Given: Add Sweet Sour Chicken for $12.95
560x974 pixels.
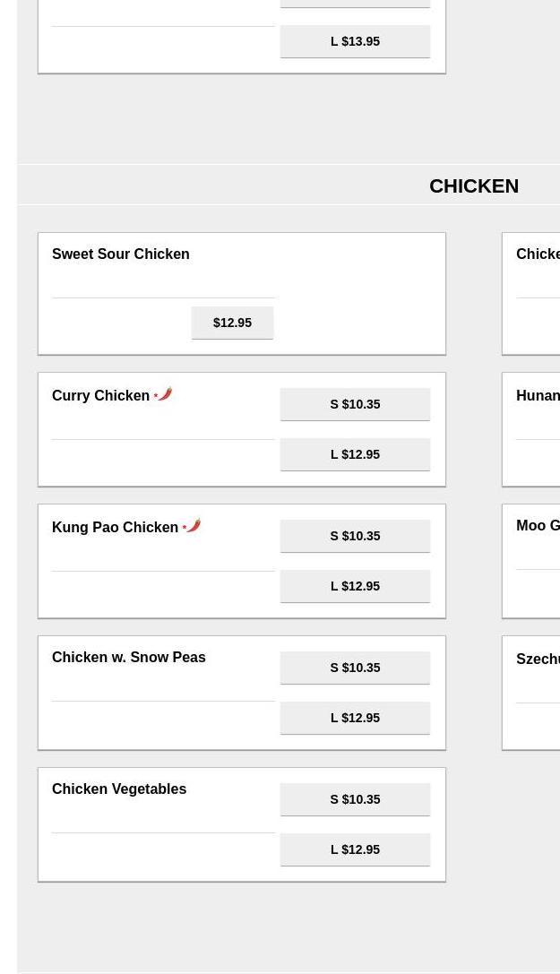Looking at the screenshot, I should tap(232, 323).
